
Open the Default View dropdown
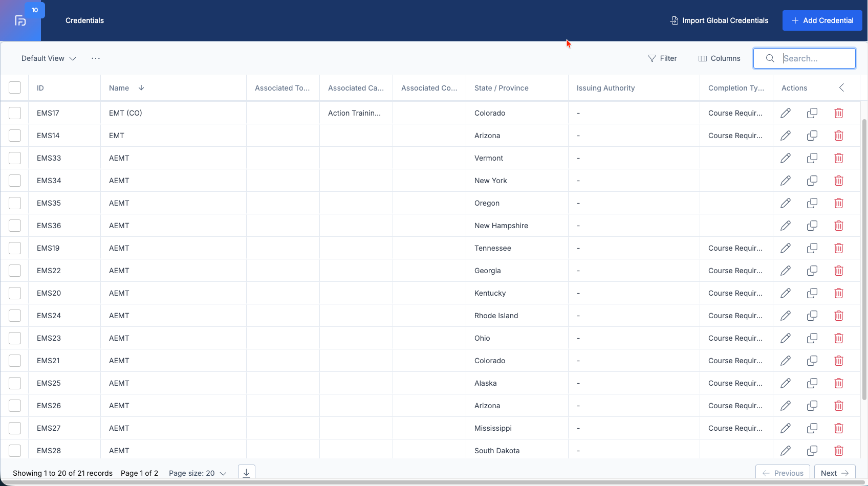tap(49, 58)
